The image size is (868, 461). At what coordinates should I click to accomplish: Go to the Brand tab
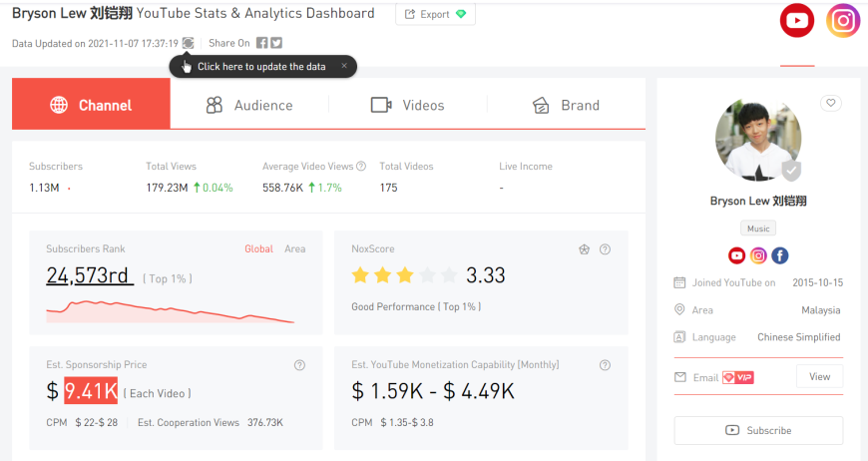pyautogui.click(x=566, y=105)
